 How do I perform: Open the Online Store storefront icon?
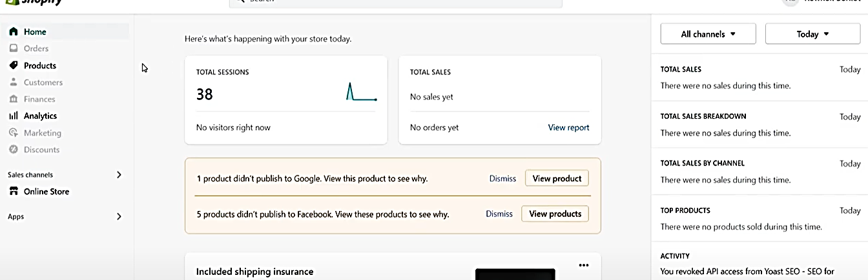coord(14,191)
